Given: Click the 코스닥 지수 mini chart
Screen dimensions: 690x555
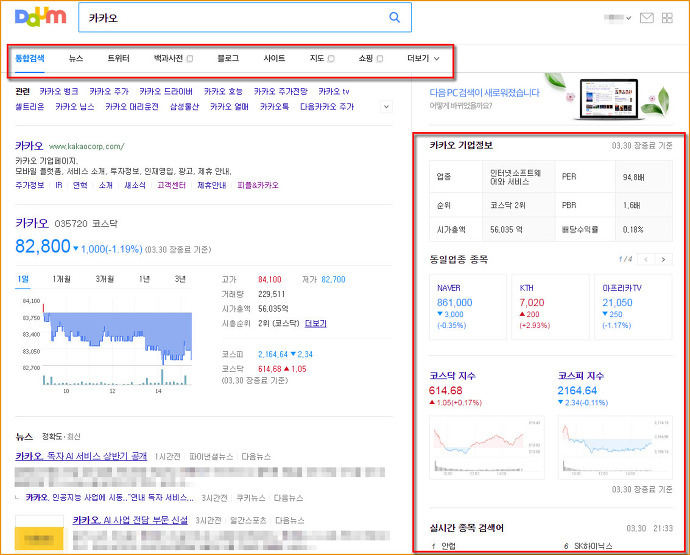Looking at the screenshot, I should 487,447.
